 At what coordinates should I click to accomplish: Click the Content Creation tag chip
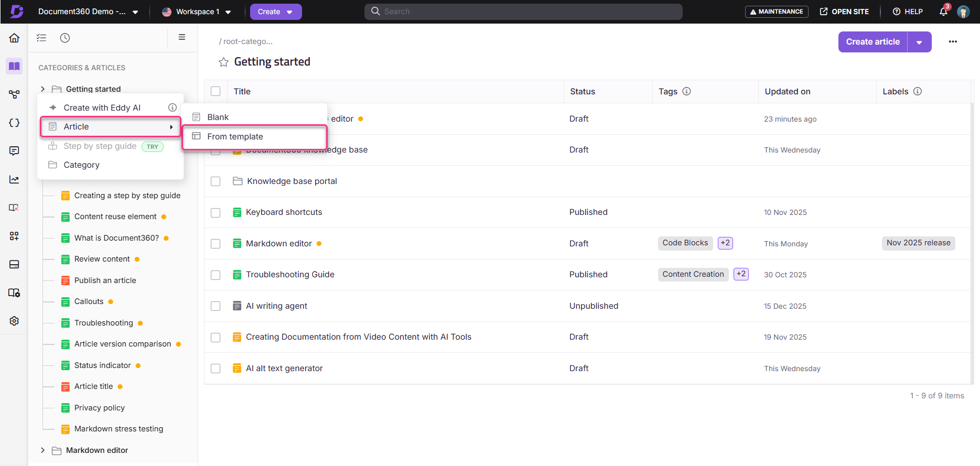tap(693, 274)
